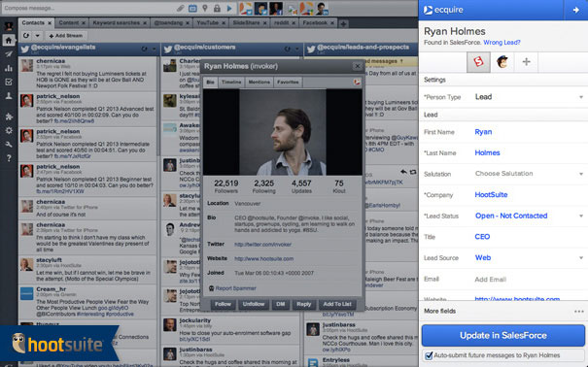Open the Person Type dropdown
The image size is (588, 367).
529,97
